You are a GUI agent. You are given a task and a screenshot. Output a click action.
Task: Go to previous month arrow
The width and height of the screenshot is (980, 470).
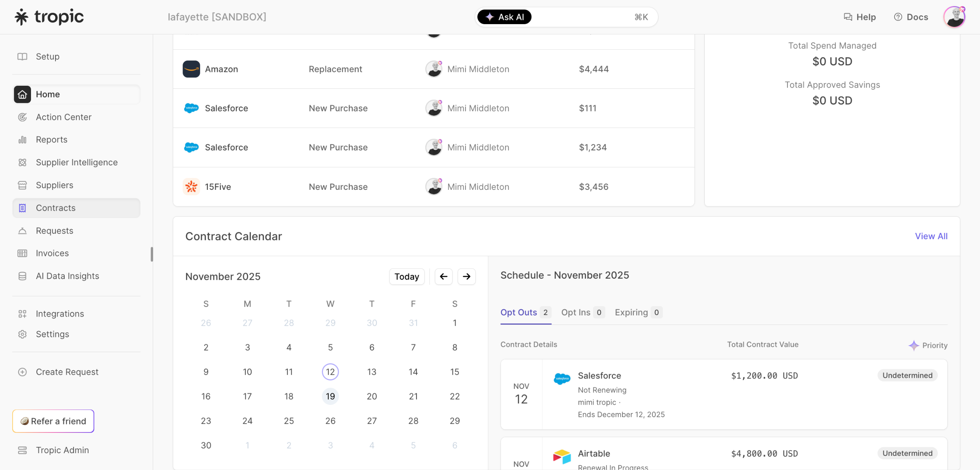click(x=443, y=276)
